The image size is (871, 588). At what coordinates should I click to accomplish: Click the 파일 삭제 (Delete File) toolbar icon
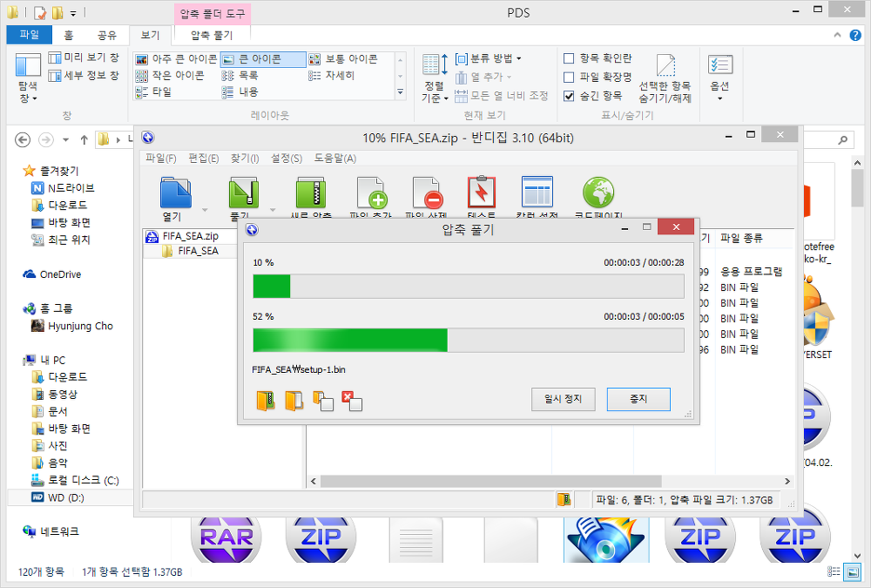pyautogui.click(x=427, y=193)
